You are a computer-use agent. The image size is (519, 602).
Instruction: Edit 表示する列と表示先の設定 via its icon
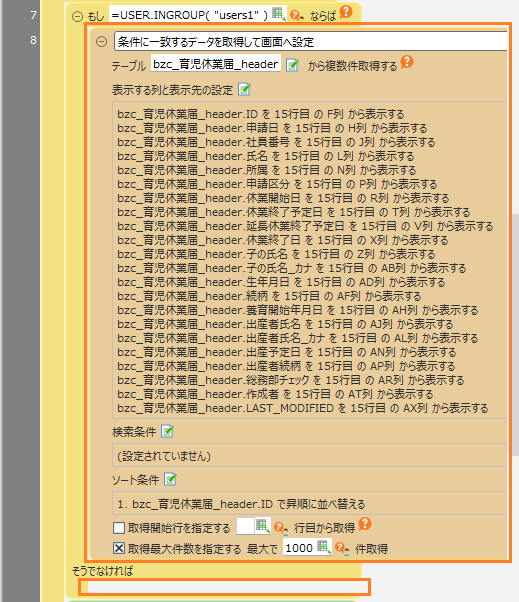(244, 89)
